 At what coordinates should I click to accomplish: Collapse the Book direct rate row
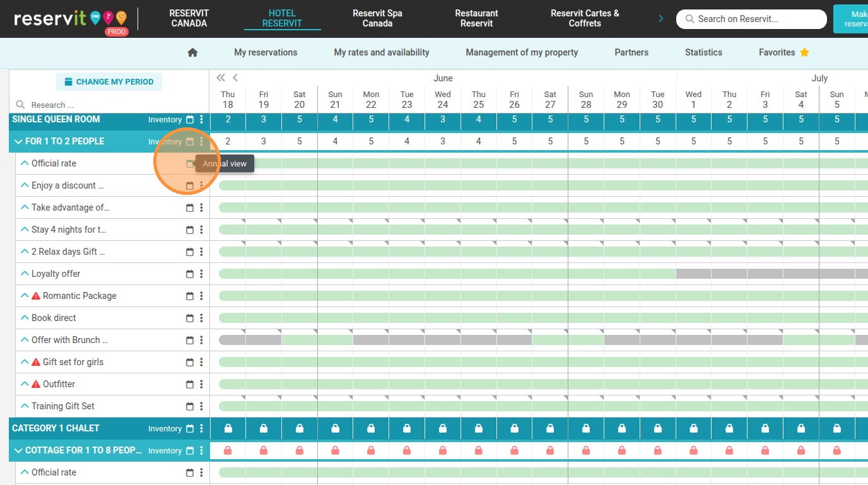point(25,318)
